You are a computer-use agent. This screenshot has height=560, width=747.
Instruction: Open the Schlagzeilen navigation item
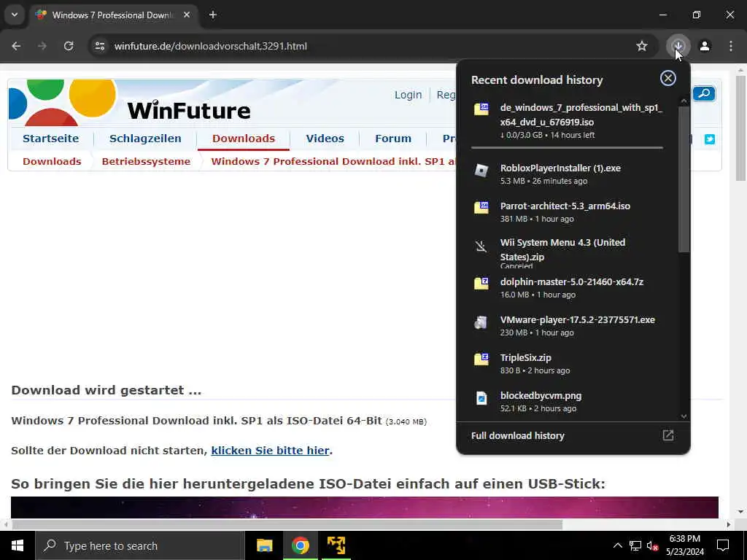145,139
